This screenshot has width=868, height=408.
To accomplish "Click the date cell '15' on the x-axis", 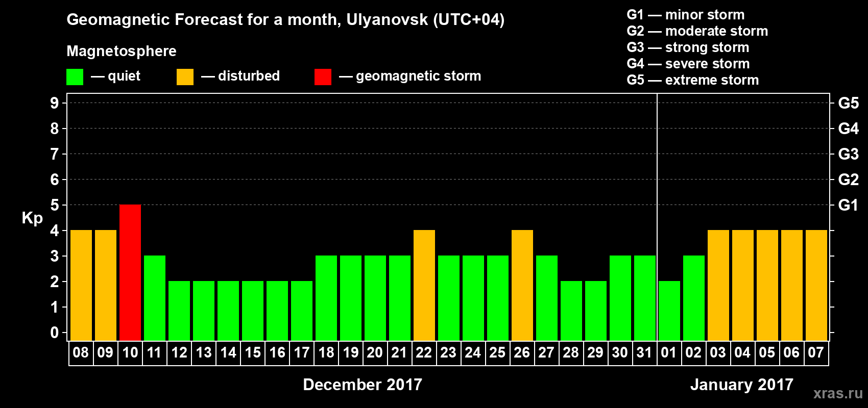I will coord(253,353).
